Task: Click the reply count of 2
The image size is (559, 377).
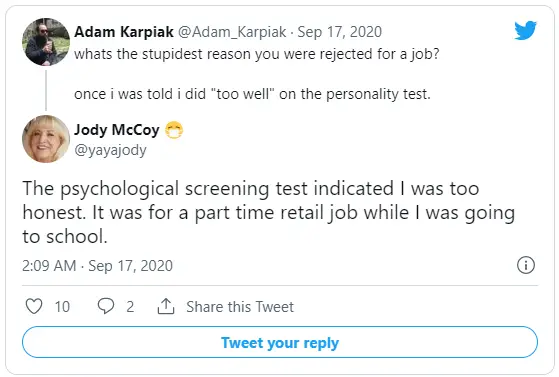Action: coord(130,307)
